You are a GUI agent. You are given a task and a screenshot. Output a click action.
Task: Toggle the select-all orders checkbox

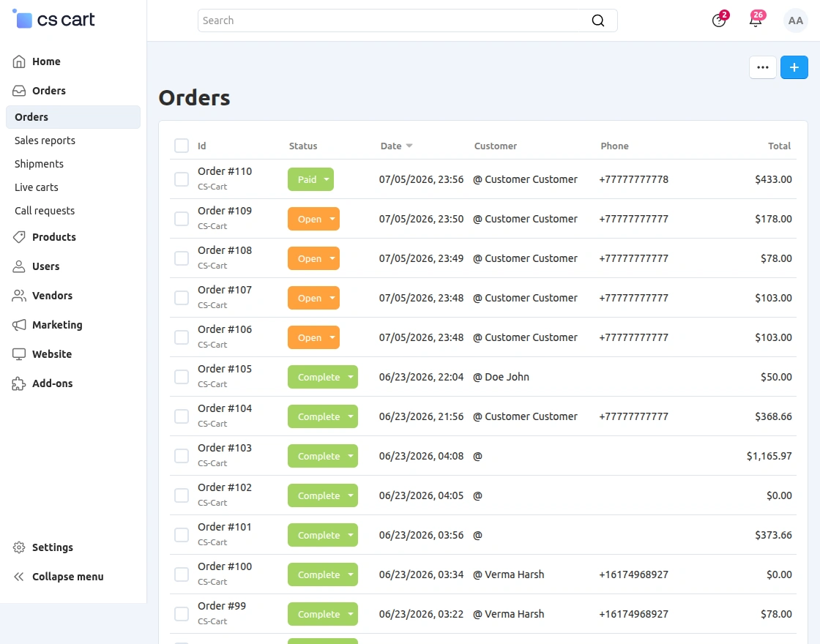(182, 146)
